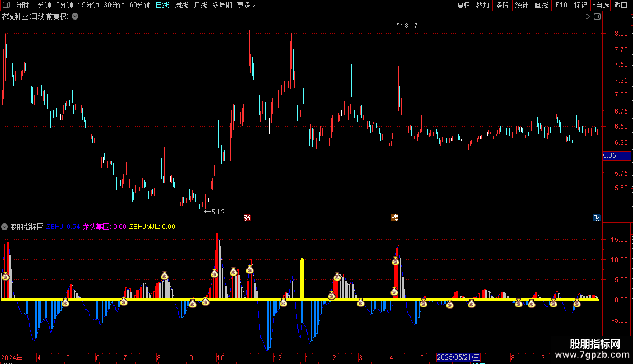This screenshot has height=364, width=633.
Task: Click the 农发种业(日线.前复权) title text
Action: [x=35, y=17]
